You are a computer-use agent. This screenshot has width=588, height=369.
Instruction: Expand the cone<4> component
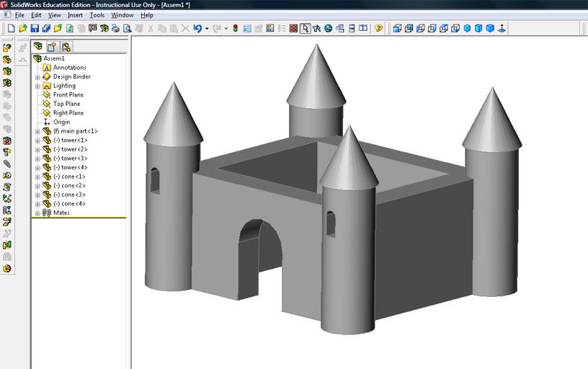point(37,204)
